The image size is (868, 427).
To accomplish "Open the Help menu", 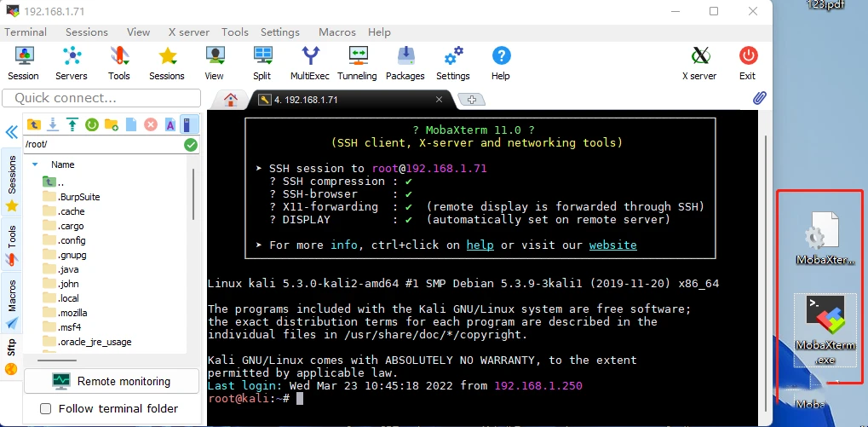I will coord(379,32).
